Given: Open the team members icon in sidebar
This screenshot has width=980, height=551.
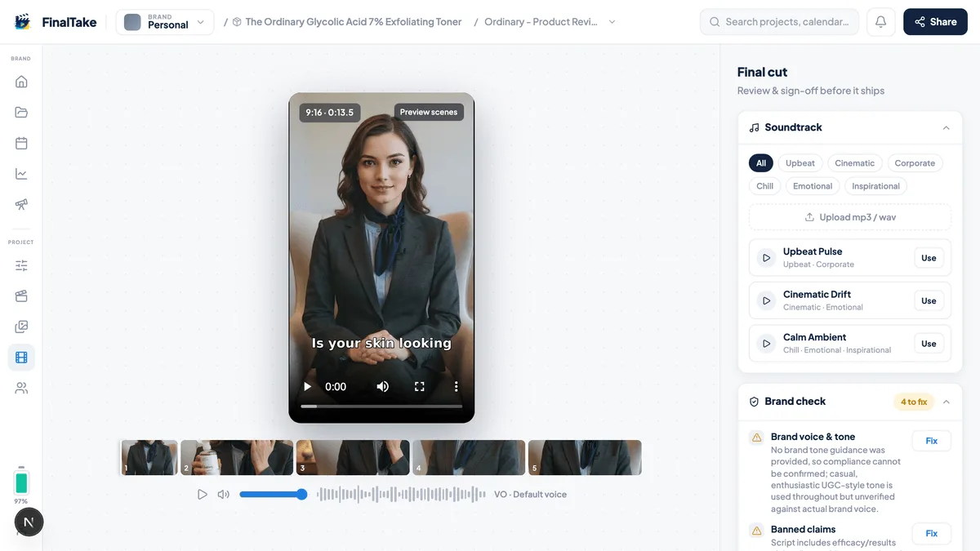Looking at the screenshot, I should 21,389.
